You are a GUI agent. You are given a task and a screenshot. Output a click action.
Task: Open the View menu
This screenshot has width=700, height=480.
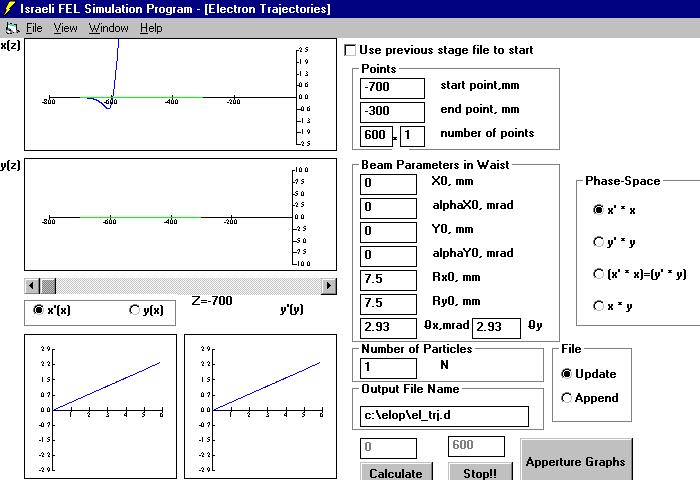[65, 28]
